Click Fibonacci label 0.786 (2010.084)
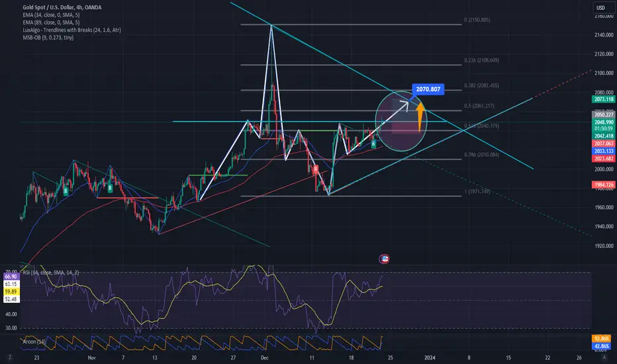The image size is (617, 364). pos(482,155)
